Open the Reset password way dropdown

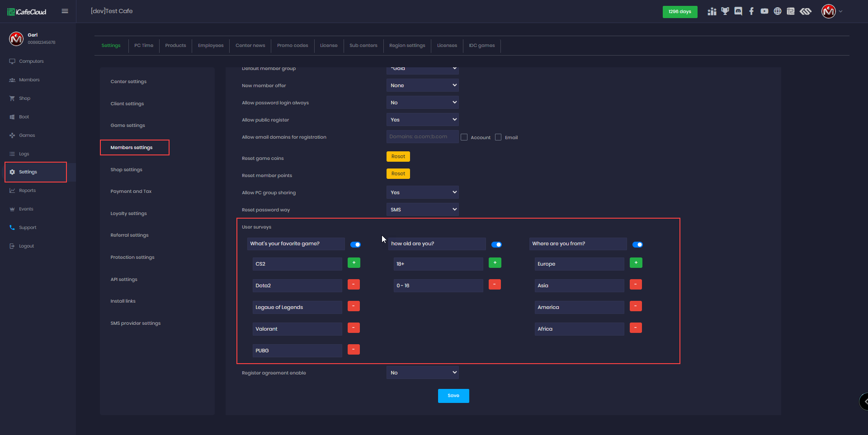(422, 210)
